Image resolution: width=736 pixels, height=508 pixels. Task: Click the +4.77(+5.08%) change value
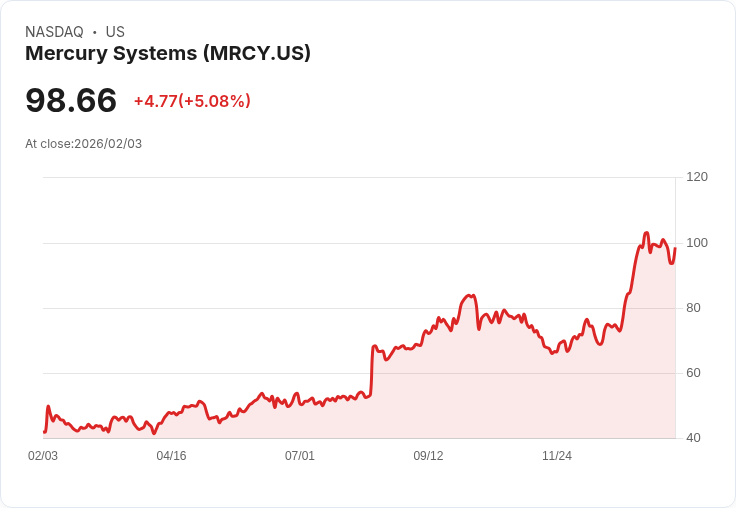[192, 101]
